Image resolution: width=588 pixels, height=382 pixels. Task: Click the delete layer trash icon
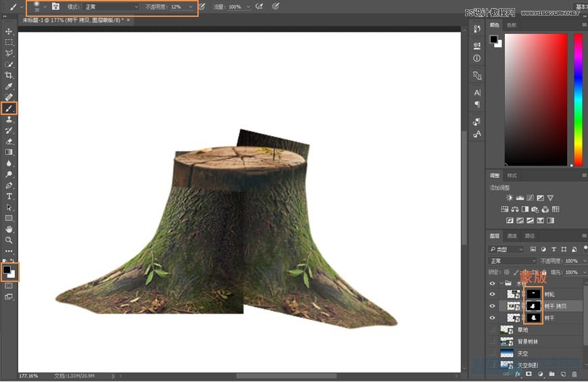point(574,373)
